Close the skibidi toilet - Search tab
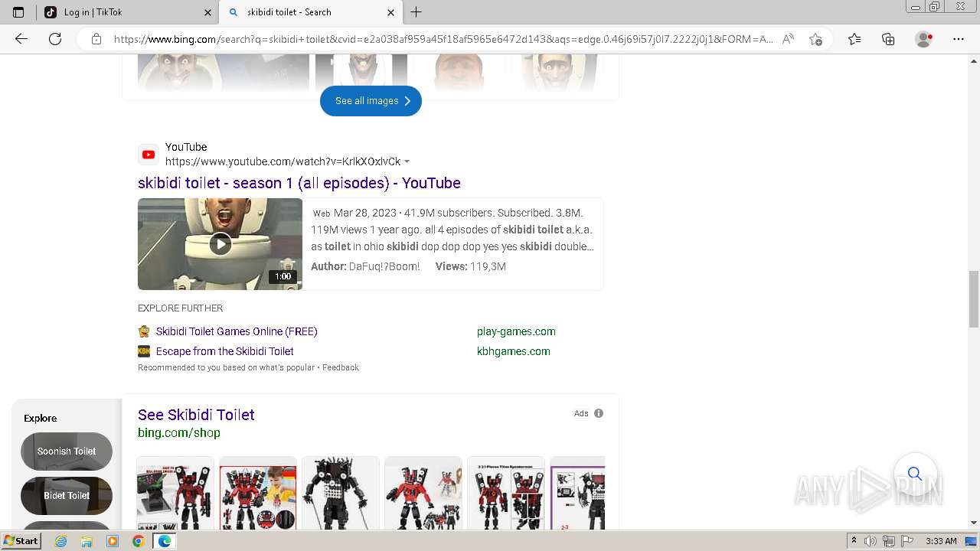This screenshot has width=980, height=551. click(x=390, y=12)
